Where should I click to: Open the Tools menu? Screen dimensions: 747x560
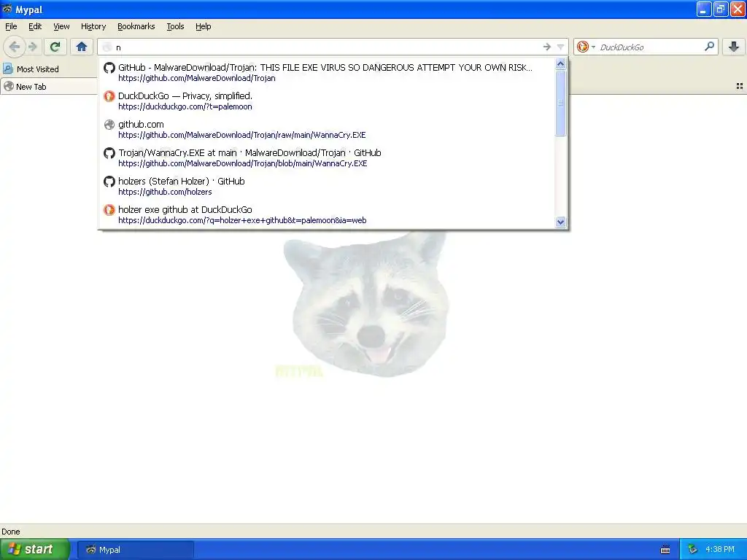(x=175, y=27)
